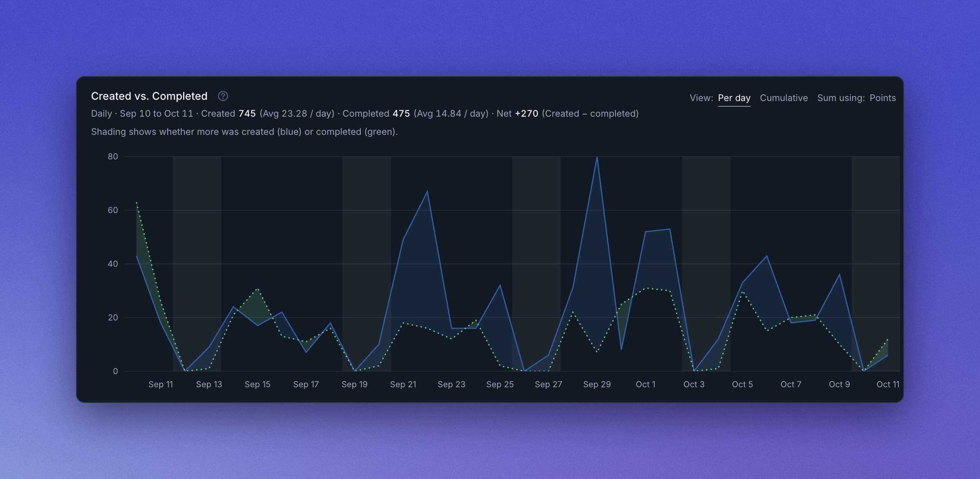Select the Sep 25 x-axis label

pyautogui.click(x=500, y=384)
